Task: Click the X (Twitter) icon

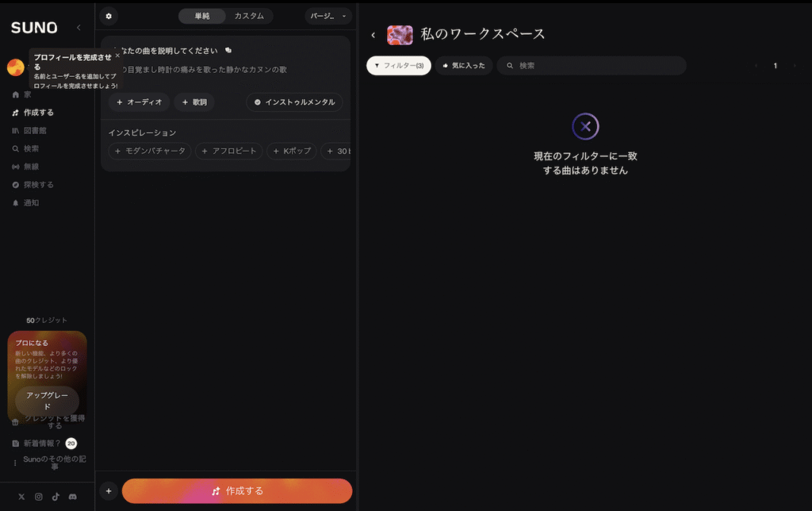Action: pyautogui.click(x=21, y=497)
